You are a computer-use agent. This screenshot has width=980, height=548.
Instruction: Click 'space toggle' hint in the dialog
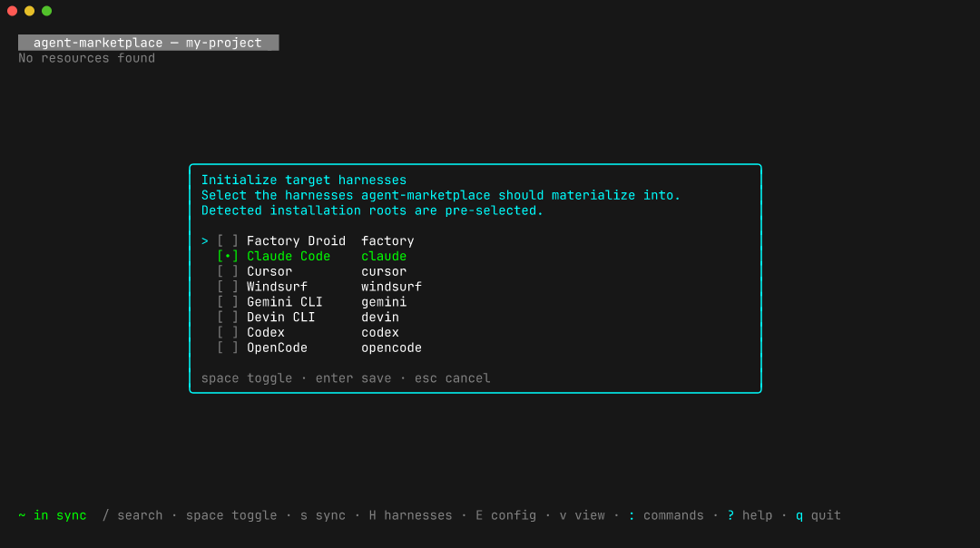(x=247, y=378)
